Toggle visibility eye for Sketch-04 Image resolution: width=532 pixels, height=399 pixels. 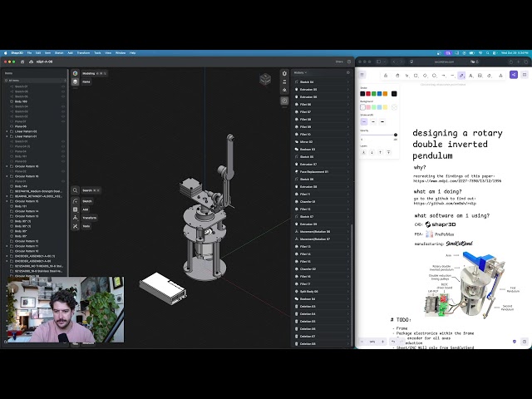[x=63, y=106]
